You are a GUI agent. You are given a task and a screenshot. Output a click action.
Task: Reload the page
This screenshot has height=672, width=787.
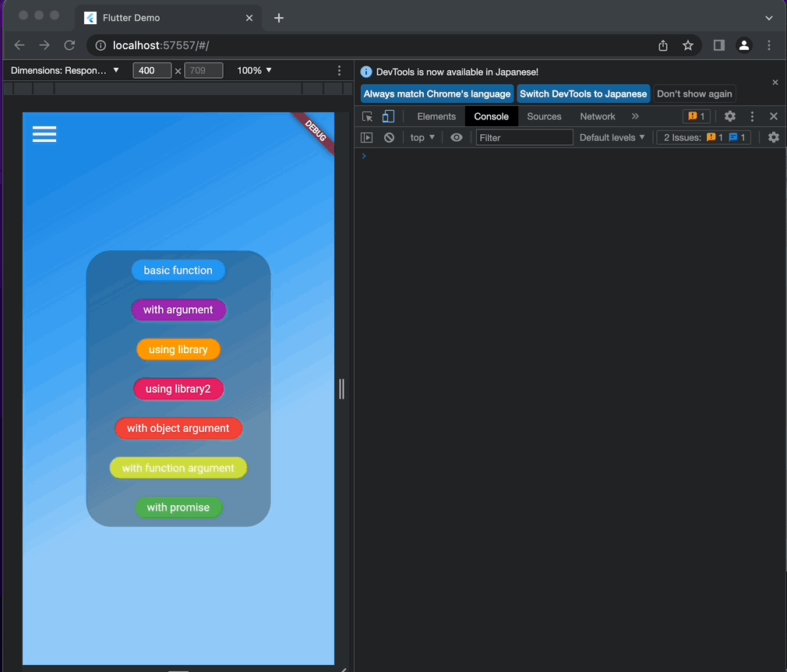click(x=69, y=45)
